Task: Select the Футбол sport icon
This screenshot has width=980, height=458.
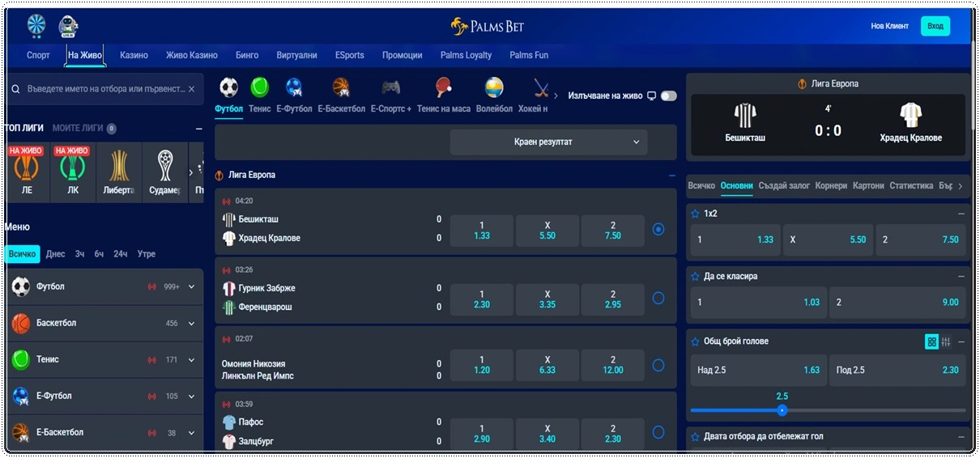Action: pyautogui.click(x=228, y=87)
